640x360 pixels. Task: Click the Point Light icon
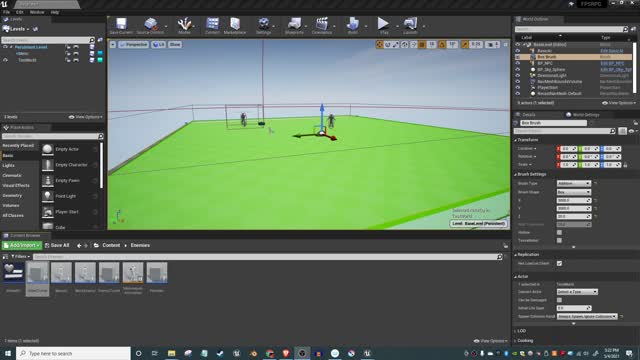coord(47,196)
